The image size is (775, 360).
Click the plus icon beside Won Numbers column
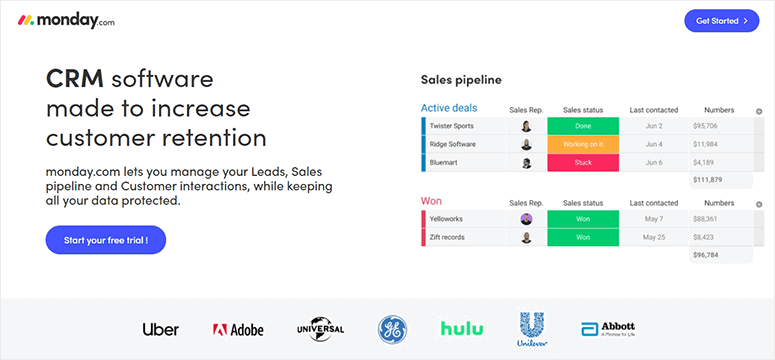(759, 204)
